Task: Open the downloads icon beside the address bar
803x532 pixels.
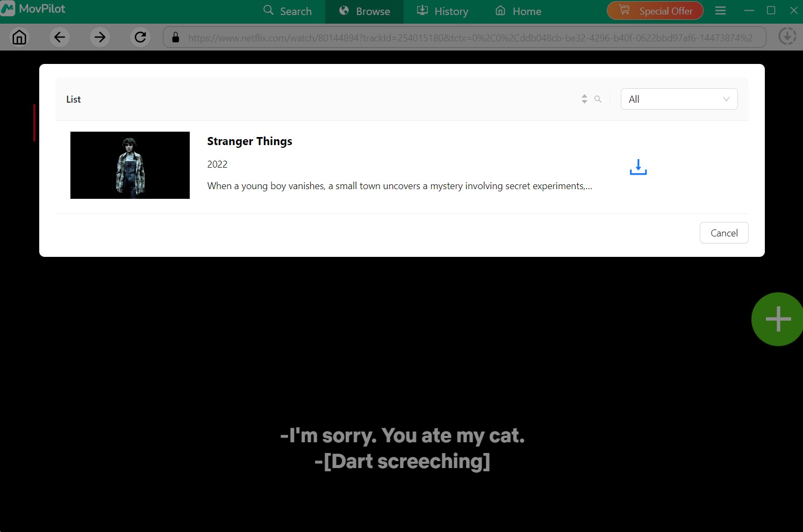Action: 787,37
